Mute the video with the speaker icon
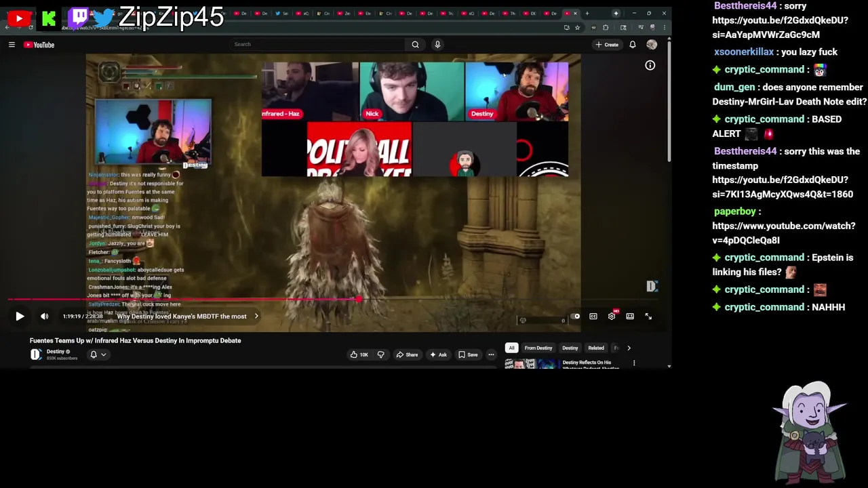Viewport: 868px width, 488px height. [45, 316]
